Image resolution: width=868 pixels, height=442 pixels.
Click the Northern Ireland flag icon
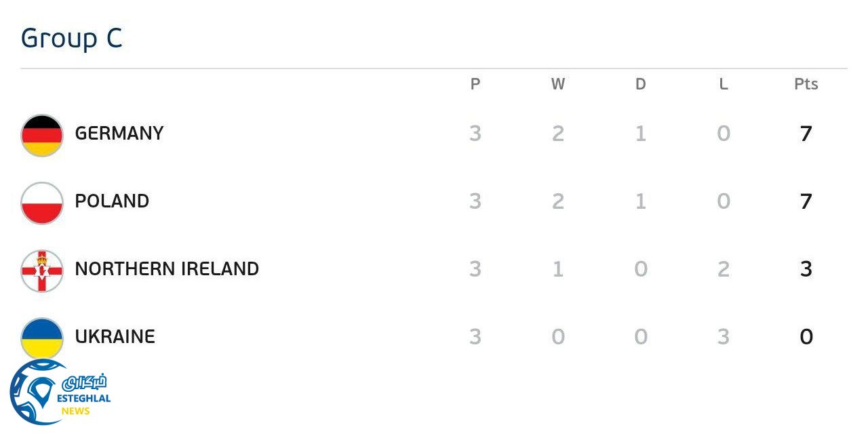pyautogui.click(x=42, y=270)
